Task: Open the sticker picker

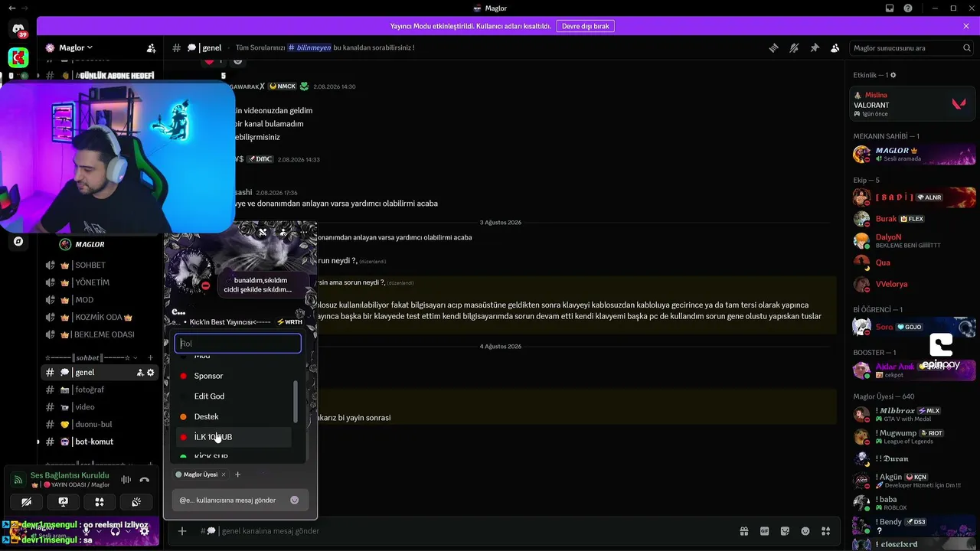Action: (x=785, y=531)
